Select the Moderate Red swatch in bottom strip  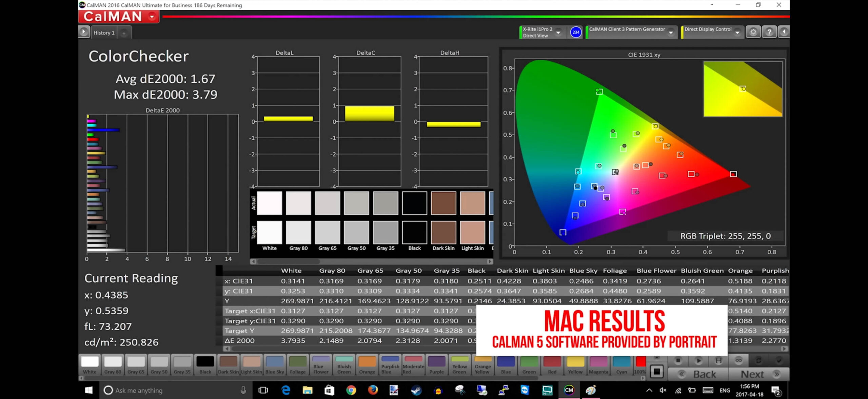[413, 365]
